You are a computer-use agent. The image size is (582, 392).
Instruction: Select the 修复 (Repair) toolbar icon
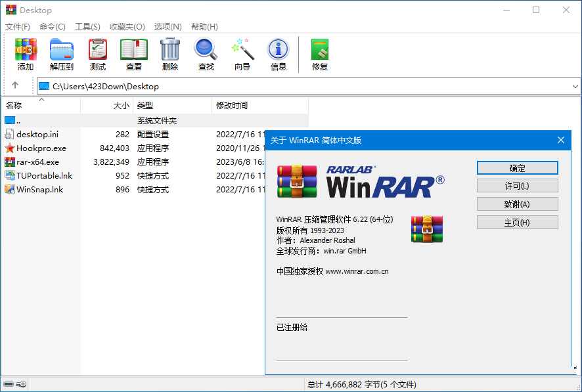pos(319,54)
